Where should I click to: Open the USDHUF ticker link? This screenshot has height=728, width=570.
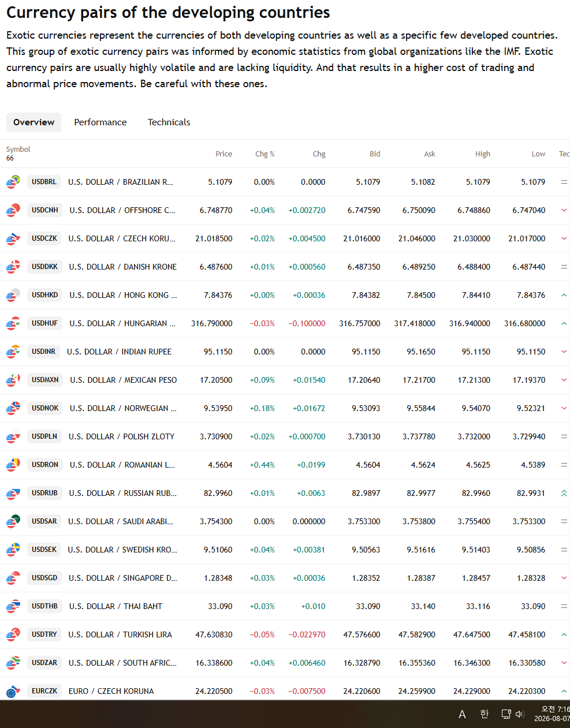(x=45, y=323)
